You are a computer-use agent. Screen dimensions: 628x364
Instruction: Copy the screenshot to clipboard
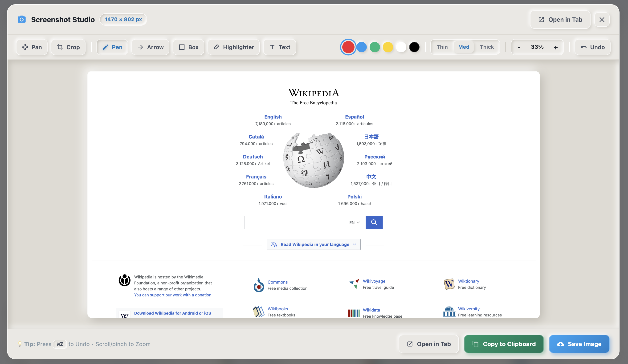(x=504, y=344)
